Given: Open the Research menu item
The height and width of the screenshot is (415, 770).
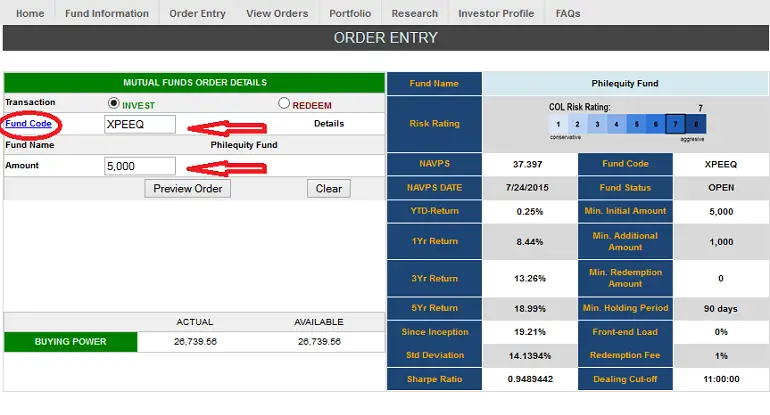Looking at the screenshot, I should pyautogui.click(x=414, y=13).
